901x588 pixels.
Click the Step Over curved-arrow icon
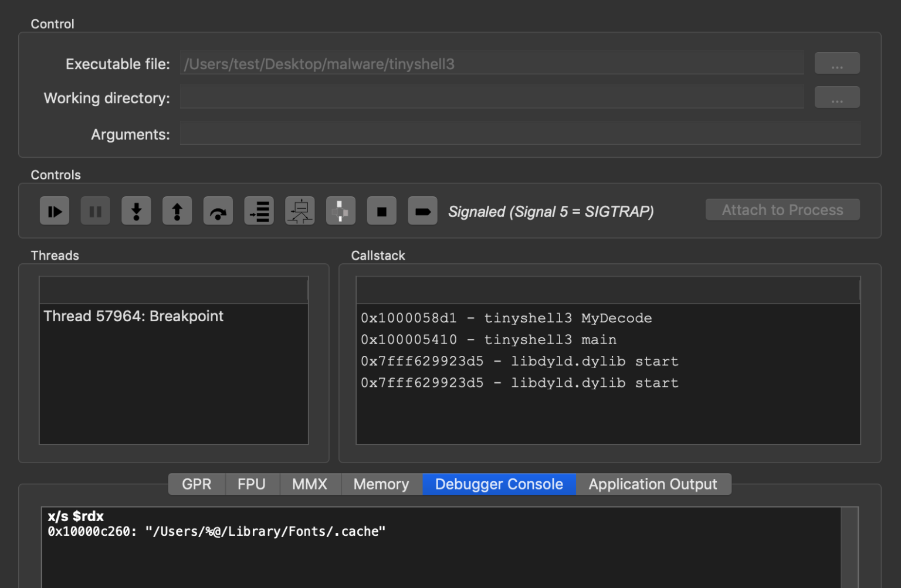(218, 211)
